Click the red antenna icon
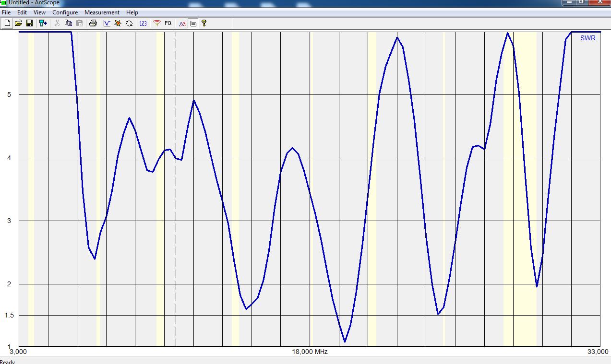611x364 pixels. click(x=156, y=23)
